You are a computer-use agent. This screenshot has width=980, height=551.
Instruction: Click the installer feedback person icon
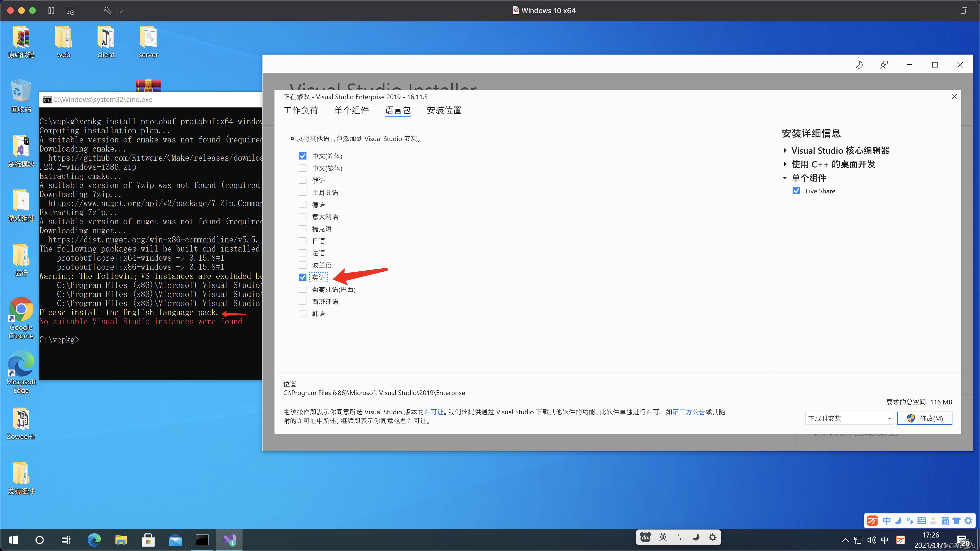coord(884,65)
